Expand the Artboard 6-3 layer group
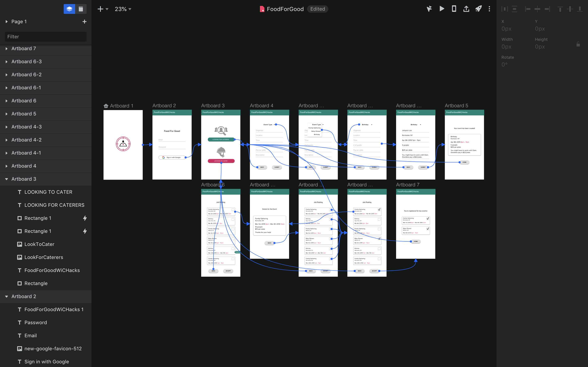Screen dimensions: 588x367 click(7, 62)
